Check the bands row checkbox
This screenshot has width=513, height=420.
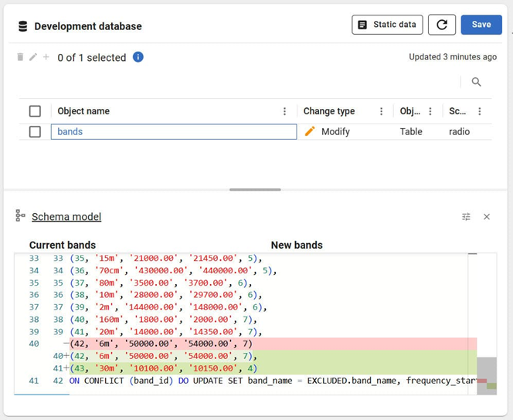coord(35,132)
